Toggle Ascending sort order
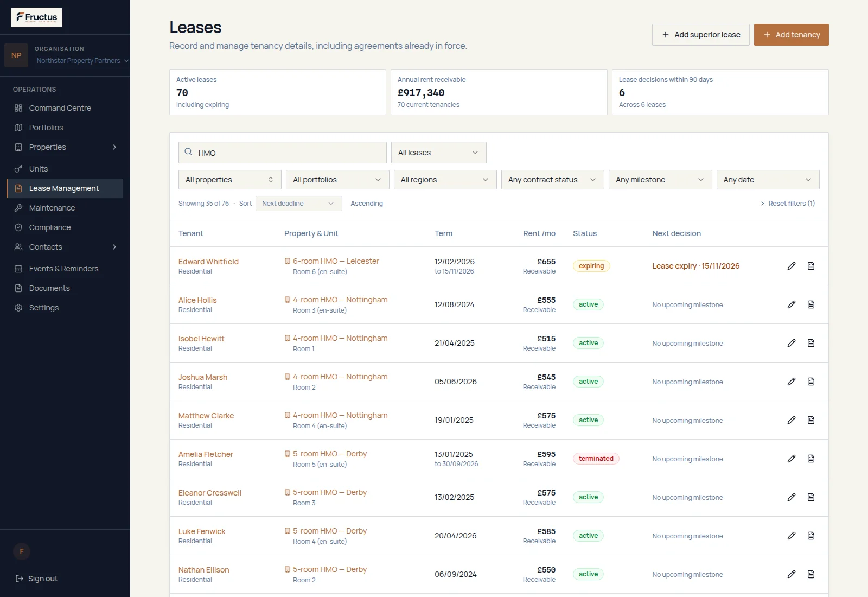Viewport: 868px width, 597px height. 367,204
